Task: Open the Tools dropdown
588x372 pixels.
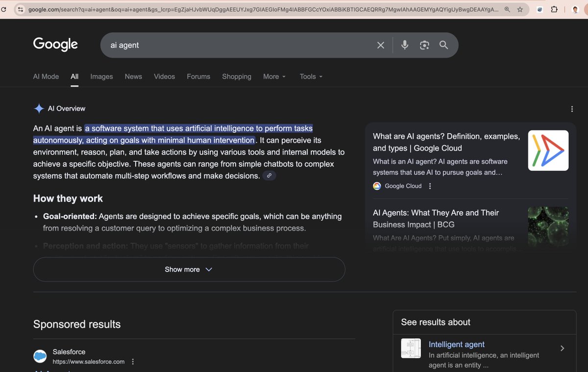Action: coord(311,76)
